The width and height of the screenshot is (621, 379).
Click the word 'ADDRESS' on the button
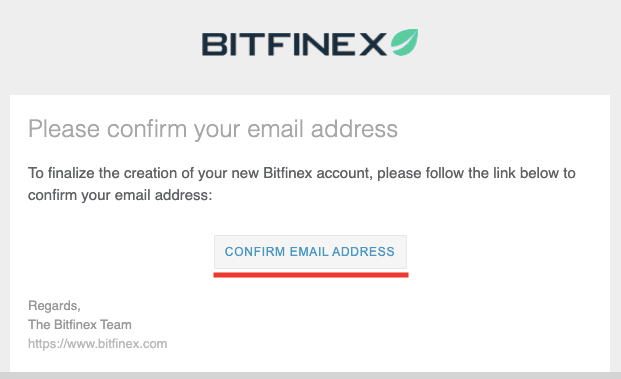click(363, 251)
